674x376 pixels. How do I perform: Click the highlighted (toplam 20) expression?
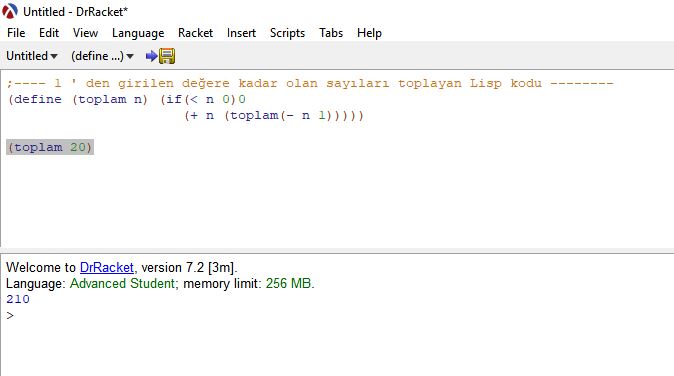tap(50, 147)
